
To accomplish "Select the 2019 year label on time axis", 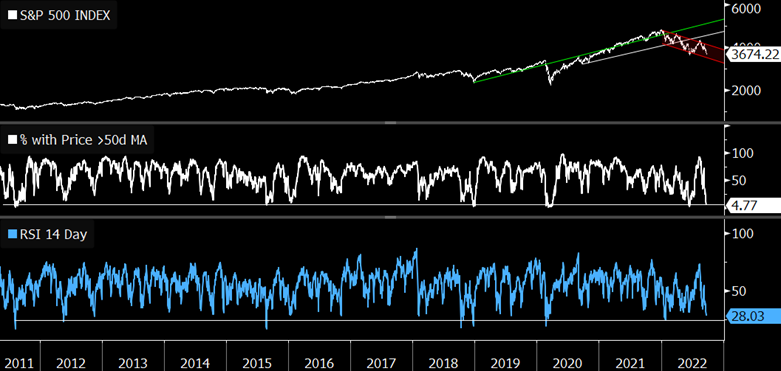I will (505, 363).
